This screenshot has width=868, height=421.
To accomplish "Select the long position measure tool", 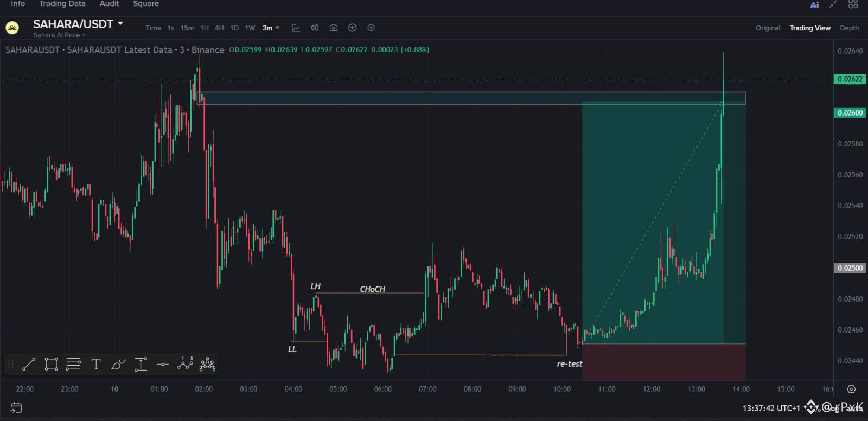I will point(141,365).
